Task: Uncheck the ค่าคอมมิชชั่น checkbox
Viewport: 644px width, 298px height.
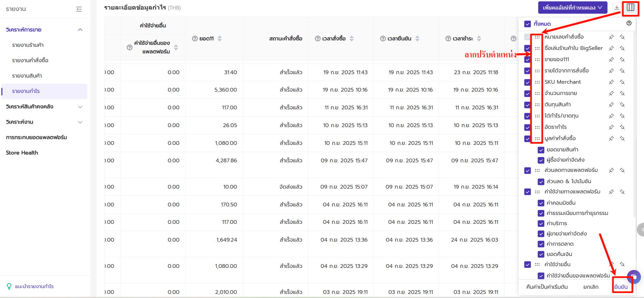Action: [541, 203]
